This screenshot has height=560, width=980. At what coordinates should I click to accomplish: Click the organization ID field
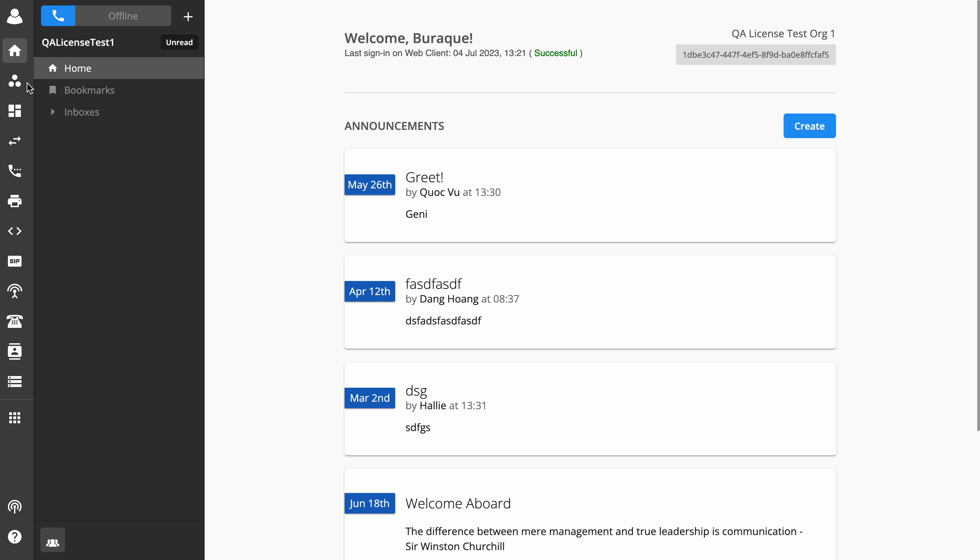click(x=756, y=55)
